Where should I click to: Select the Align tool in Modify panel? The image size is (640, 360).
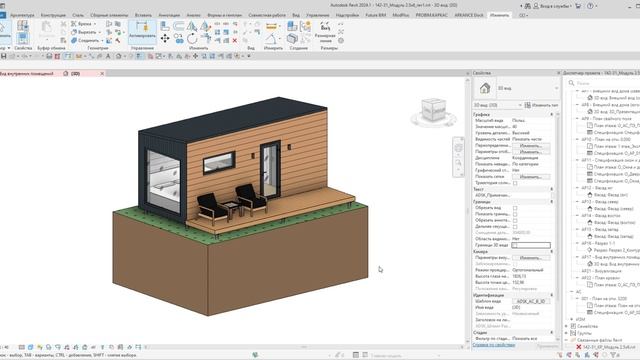[165, 26]
